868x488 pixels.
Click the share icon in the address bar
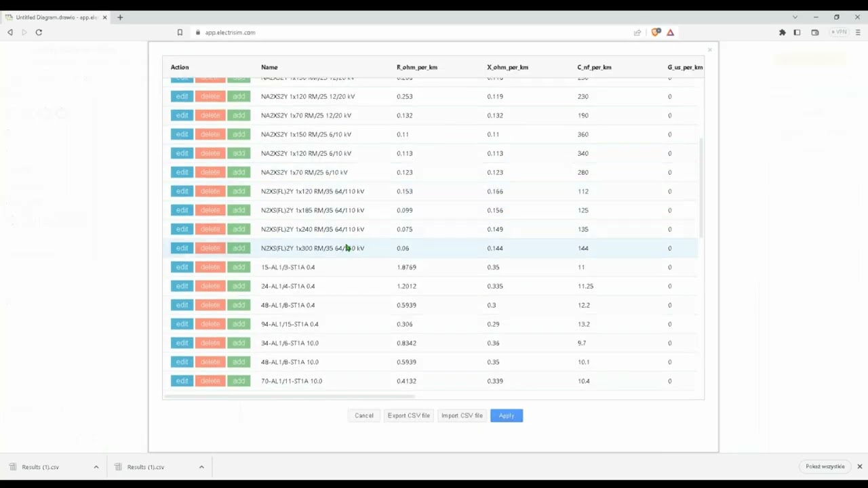(637, 32)
